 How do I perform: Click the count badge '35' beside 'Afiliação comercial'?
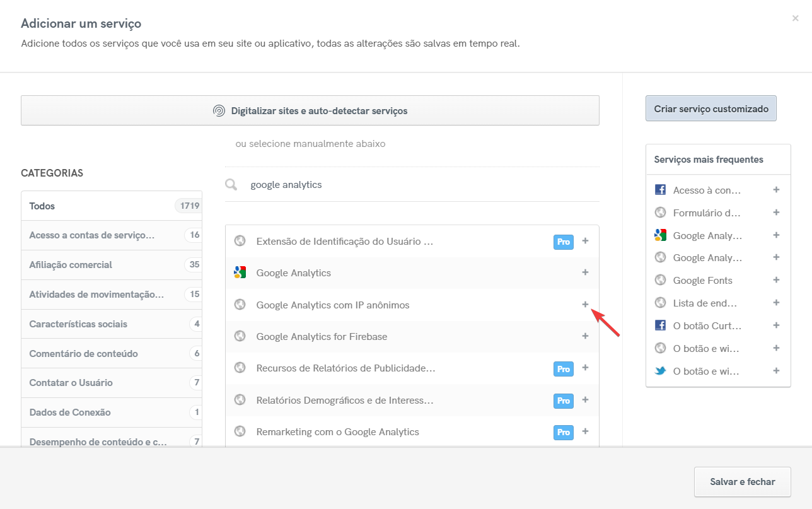195,265
